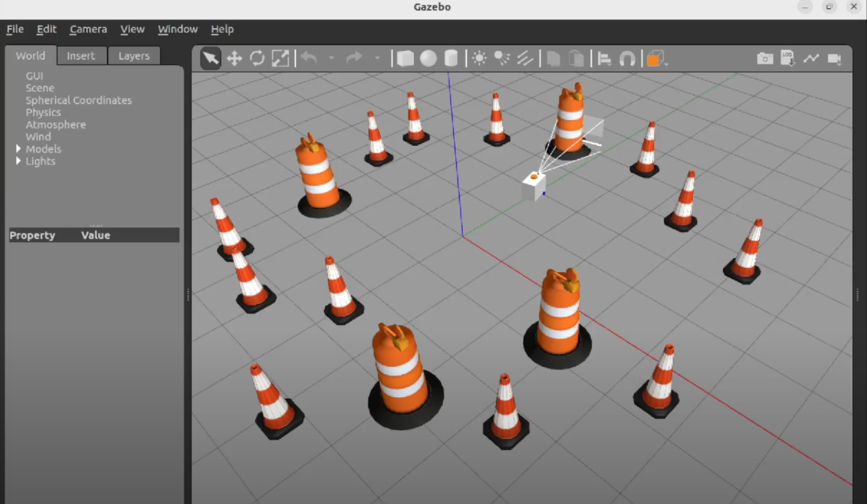
Task: Select the rotate mode tool
Action: (x=257, y=59)
